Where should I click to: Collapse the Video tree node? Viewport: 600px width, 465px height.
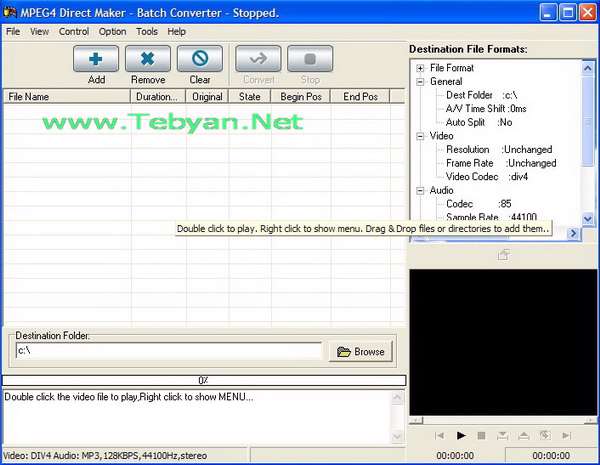(420, 136)
